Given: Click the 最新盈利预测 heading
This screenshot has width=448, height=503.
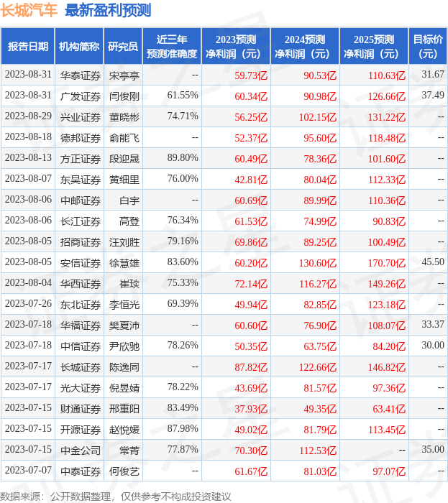Looking at the screenshot, I should (x=108, y=10).
